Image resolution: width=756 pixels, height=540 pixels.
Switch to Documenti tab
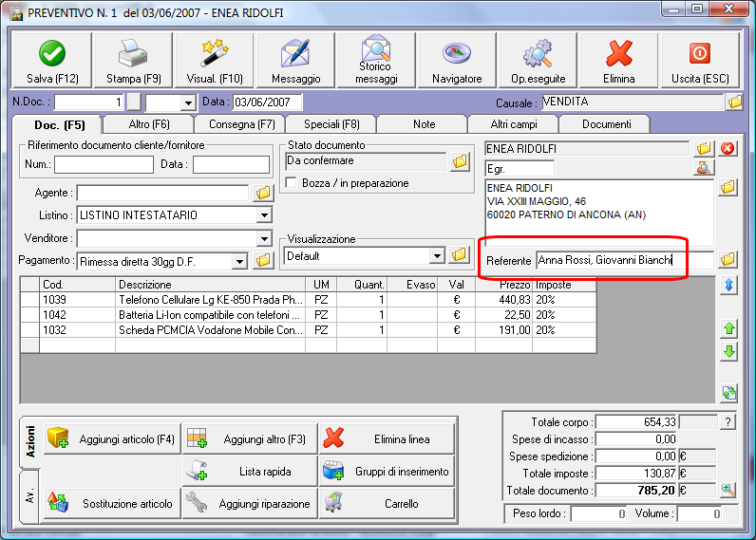pos(607,124)
